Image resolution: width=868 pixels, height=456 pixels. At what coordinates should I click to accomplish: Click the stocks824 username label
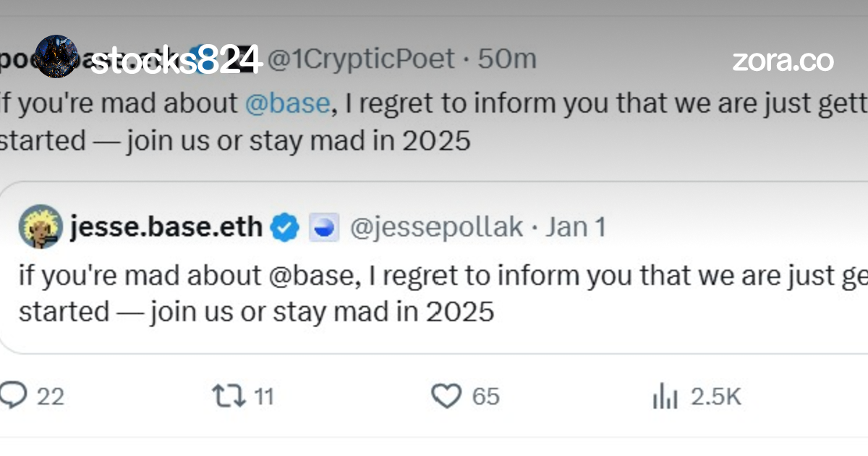[176, 61]
